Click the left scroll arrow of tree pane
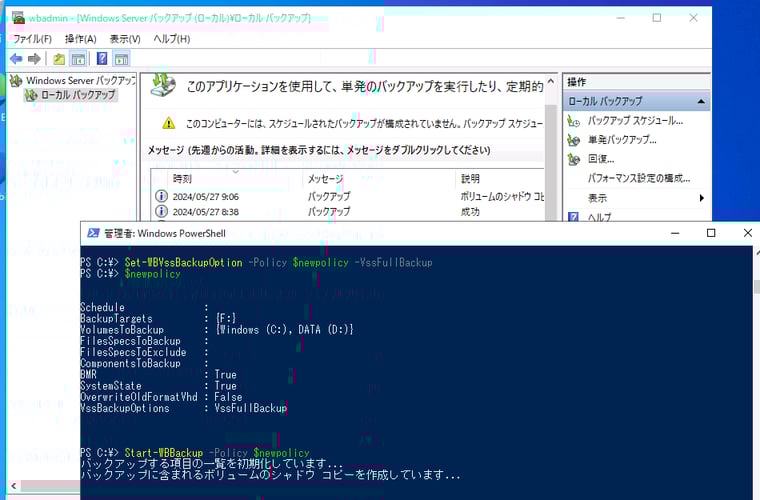 [14, 485]
